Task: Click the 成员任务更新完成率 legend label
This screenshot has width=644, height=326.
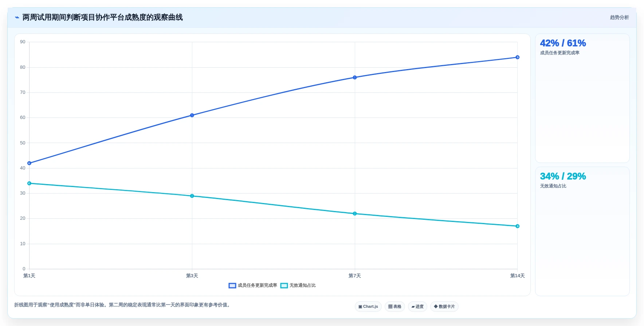Action: [258, 286]
